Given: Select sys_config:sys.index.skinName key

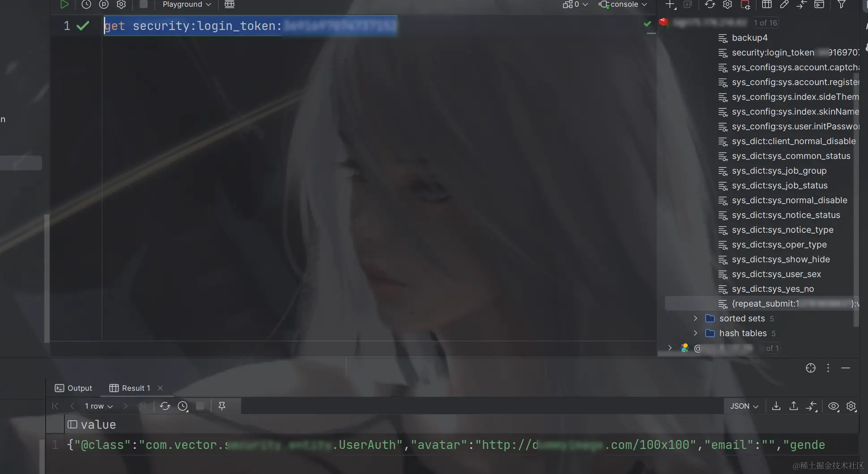Looking at the screenshot, I should coord(788,112).
